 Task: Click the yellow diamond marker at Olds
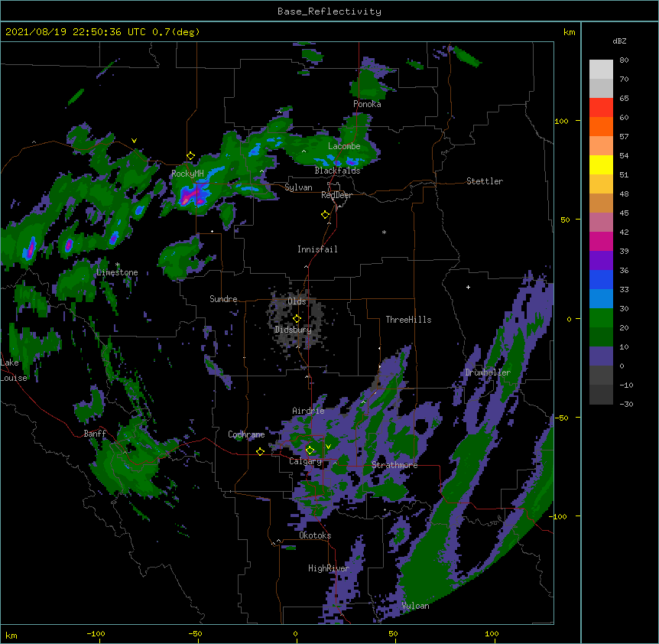[297, 319]
